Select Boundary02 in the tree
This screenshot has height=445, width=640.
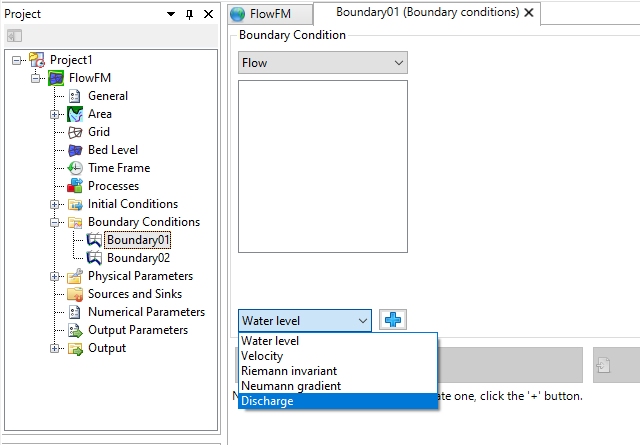(138, 258)
